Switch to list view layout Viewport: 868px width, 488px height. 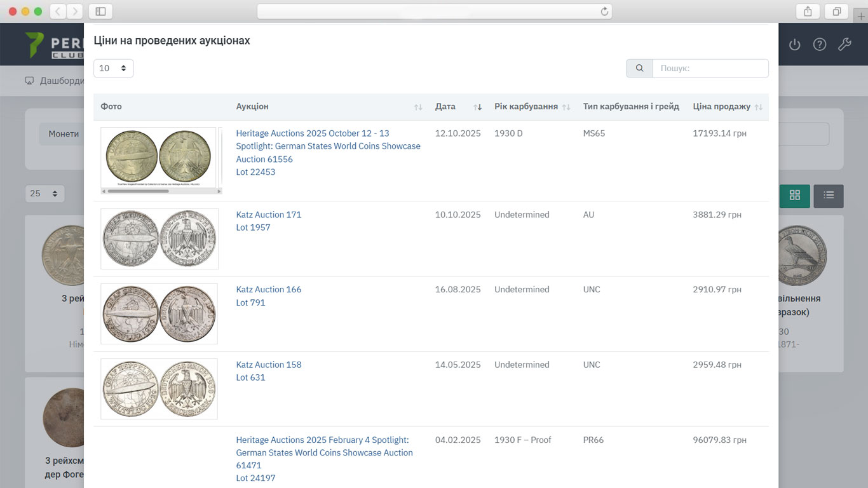tap(828, 196)
